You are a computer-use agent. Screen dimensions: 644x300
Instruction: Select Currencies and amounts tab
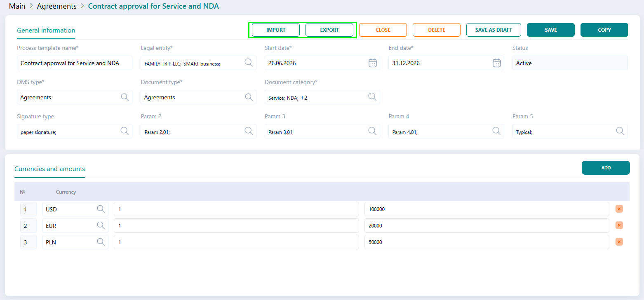pyautogui.click(x=49, y=169)
